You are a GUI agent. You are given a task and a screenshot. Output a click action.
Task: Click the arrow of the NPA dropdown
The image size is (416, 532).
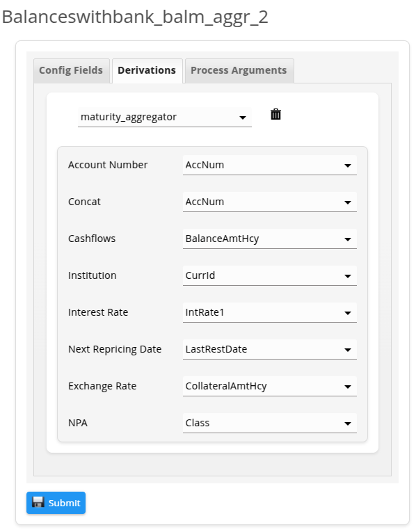tap(347, 424)
